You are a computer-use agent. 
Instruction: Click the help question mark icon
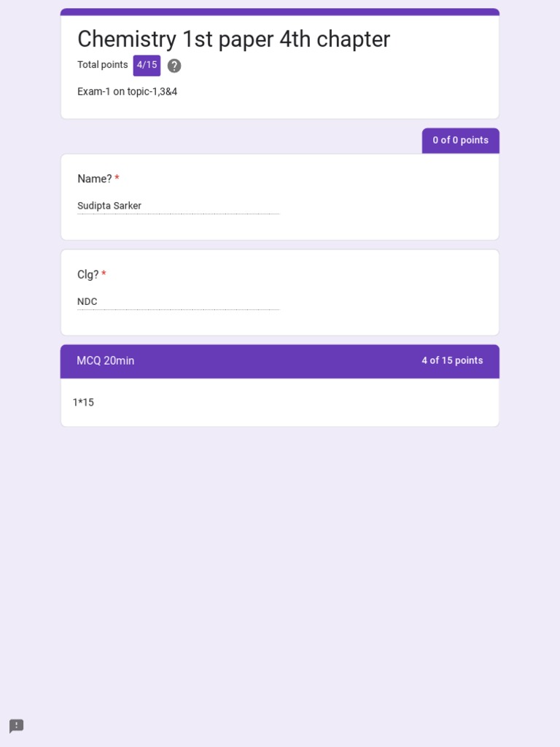point(174,66)
